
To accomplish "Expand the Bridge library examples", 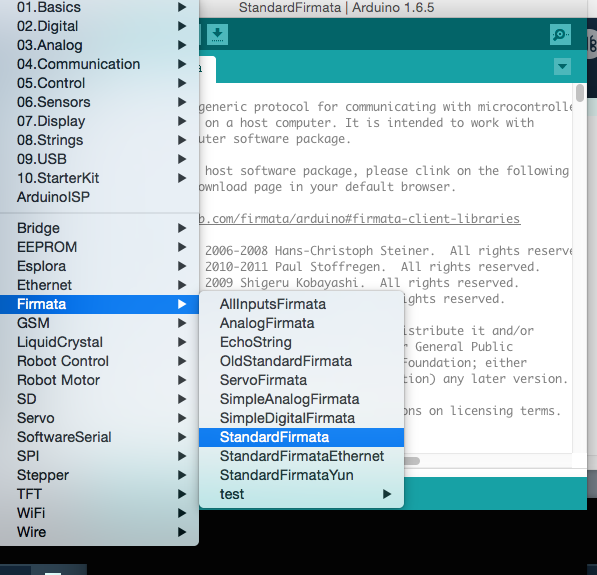I will [99, 228].
